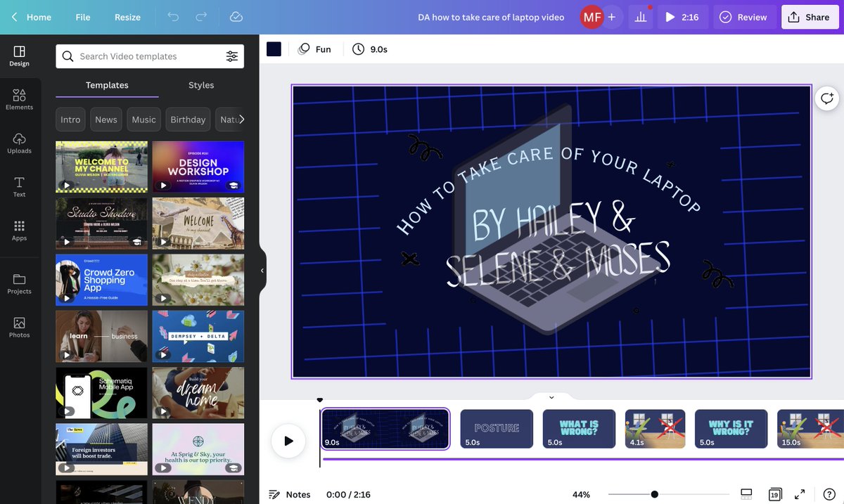The image size is (844, 504).
Task: Open the Uploads panel
Action: [19, 143]
